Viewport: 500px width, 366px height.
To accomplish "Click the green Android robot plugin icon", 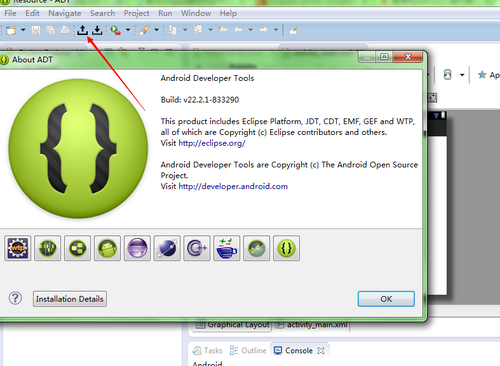I will click(107, 248).
